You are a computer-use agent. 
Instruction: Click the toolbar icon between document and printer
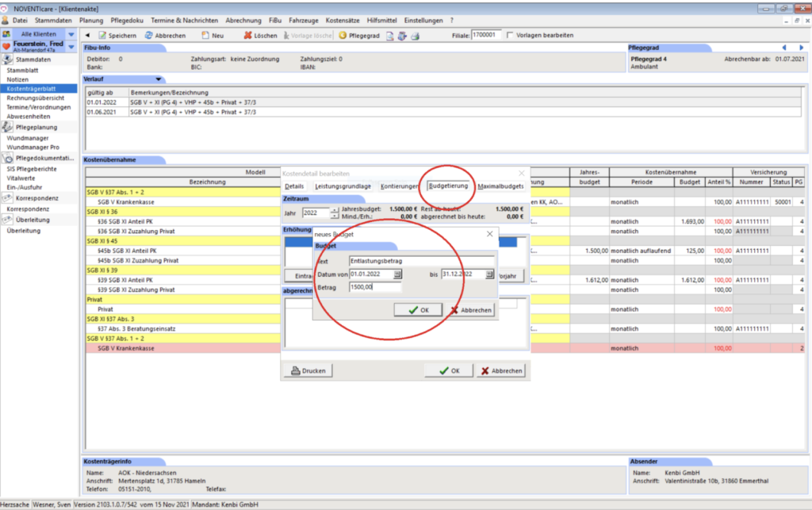[x=402, y=36]
